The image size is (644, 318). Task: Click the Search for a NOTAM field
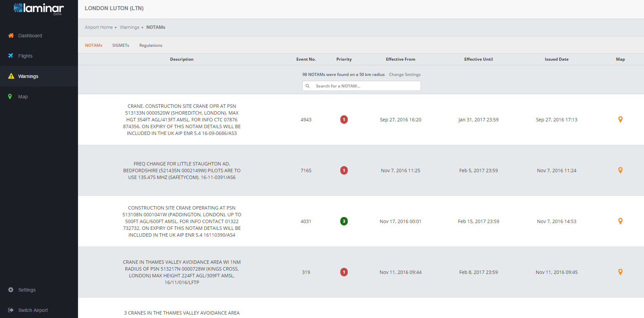coord(365,86)
